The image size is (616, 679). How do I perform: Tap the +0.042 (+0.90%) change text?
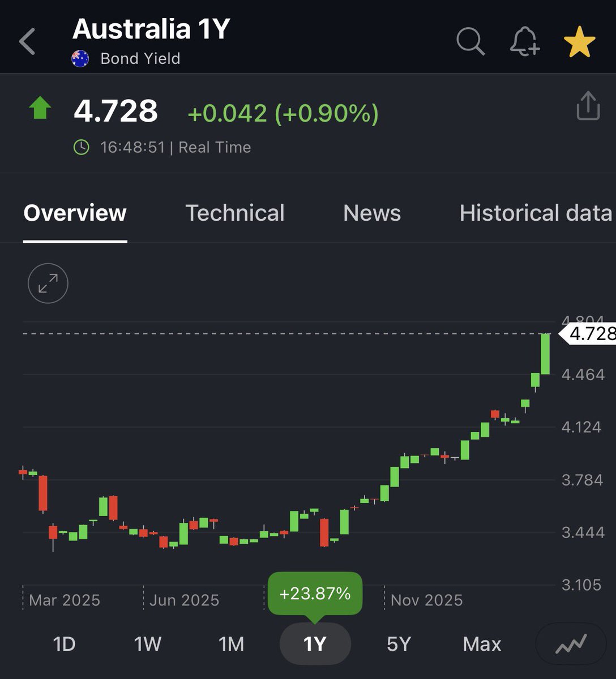tap(283, 114)
